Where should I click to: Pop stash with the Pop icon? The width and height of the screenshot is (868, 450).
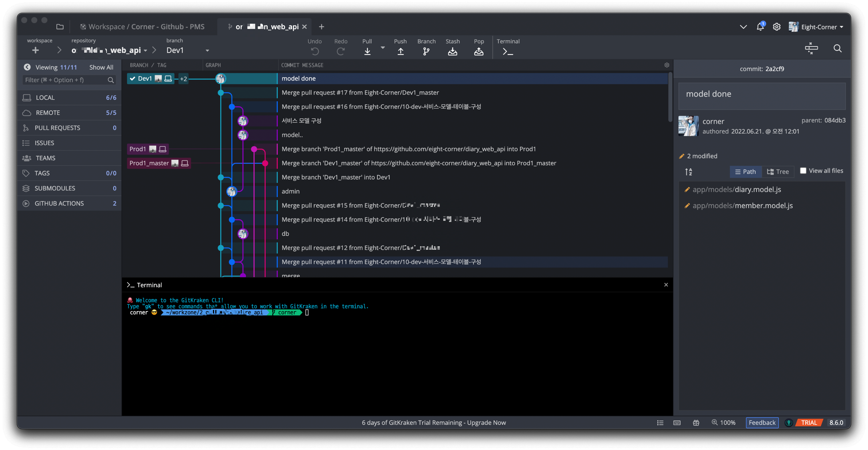479,52
